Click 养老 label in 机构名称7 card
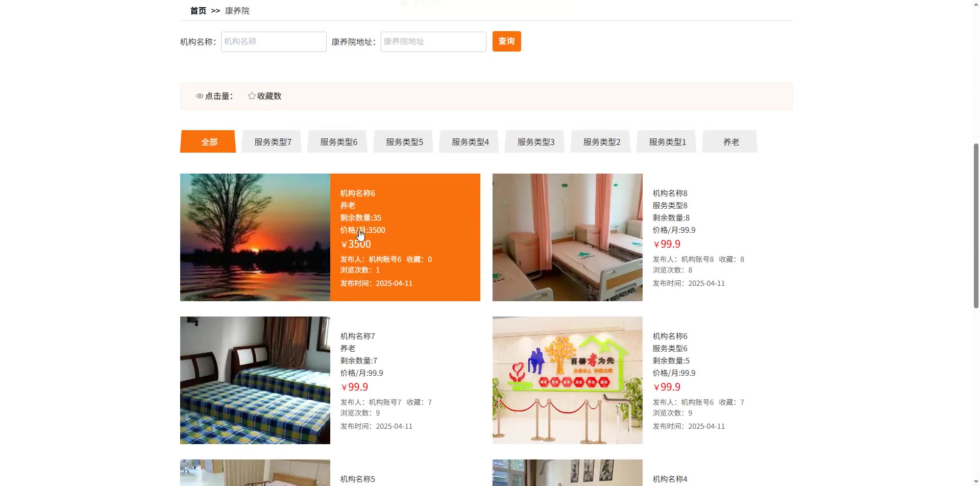Image resolution: width=980 pixels, height=486 pixels. pyautogui.click(x=348, y=349)
